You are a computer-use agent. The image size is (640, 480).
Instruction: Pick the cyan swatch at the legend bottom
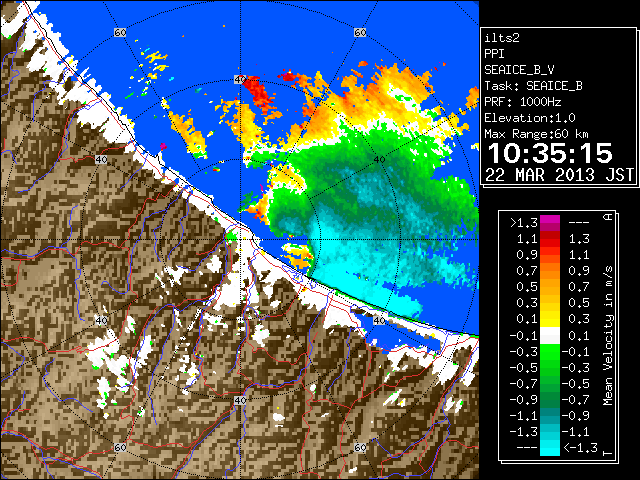pyautogui.click(x=550, y=447)
